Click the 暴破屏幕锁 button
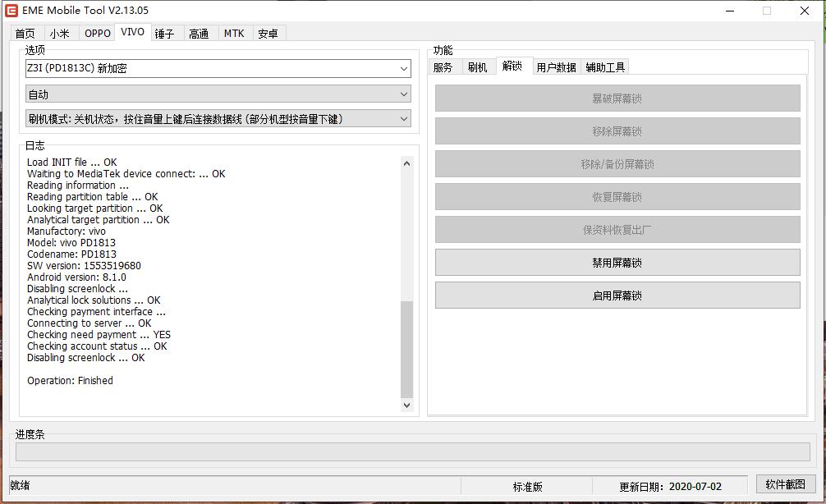This screenshot has height=504, width=826. pyautogui.click(x=617, y=99)
